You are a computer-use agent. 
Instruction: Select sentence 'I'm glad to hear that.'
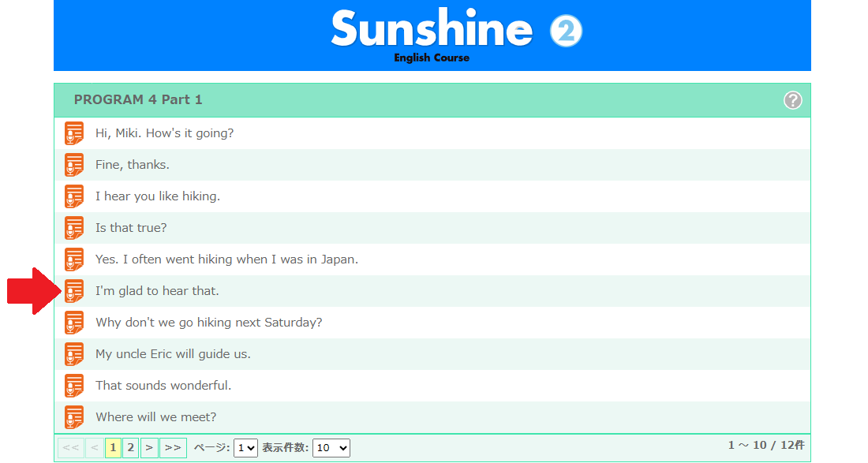coord(157,291)
